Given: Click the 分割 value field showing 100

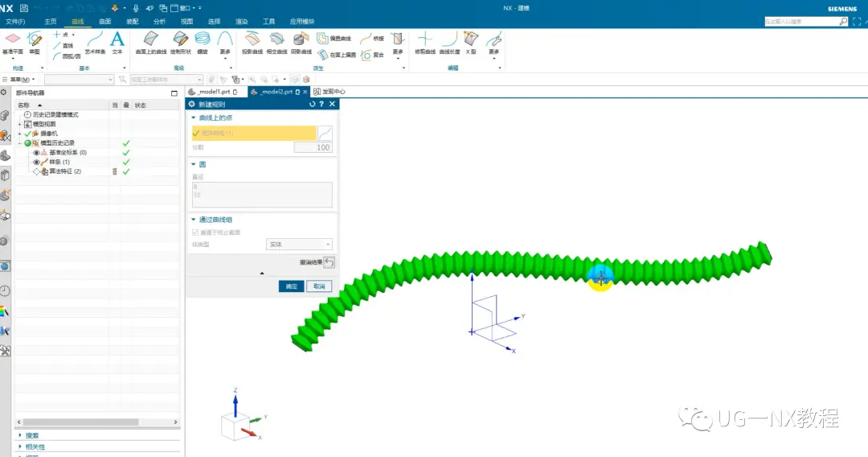Looking at the screenshot, I should pos(313,147).
